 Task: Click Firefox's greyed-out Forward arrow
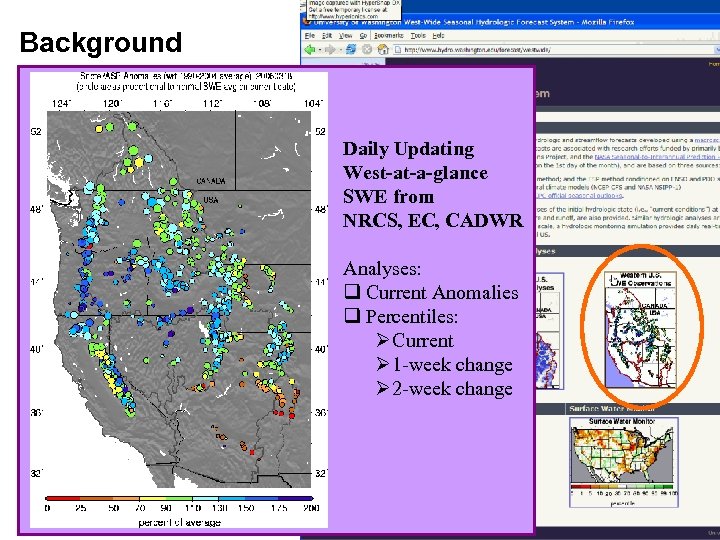click(x=330, y=49)
